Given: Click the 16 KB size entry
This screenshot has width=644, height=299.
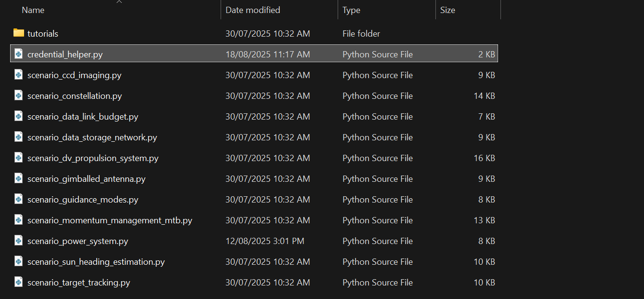Looking at the screenshot, I should point(484,158).
